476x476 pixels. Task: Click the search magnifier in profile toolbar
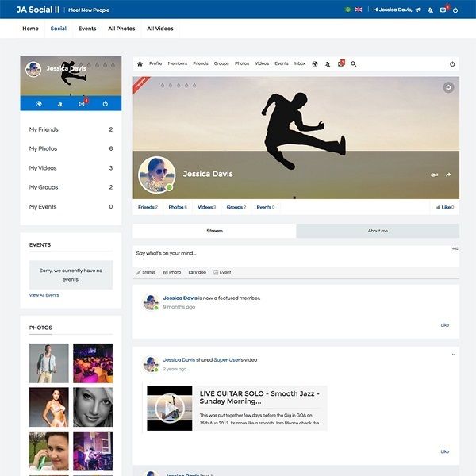[353, 64]
